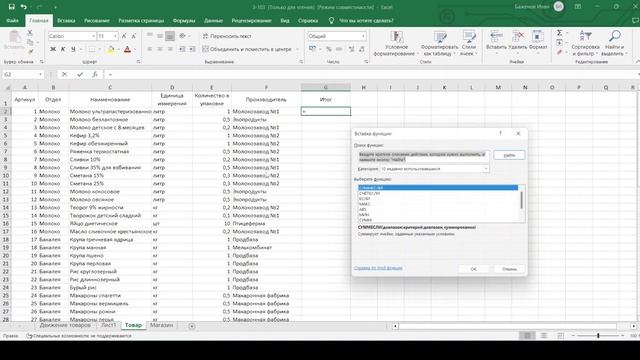Screen dimensions: 640x360
Task: Open the Файл menu tab
Action: pyautogui.click(x=12, y=20)
